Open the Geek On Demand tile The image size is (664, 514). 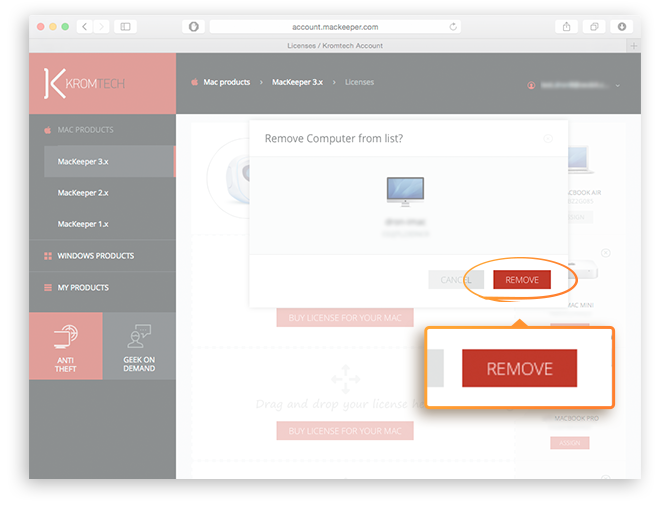139,346
